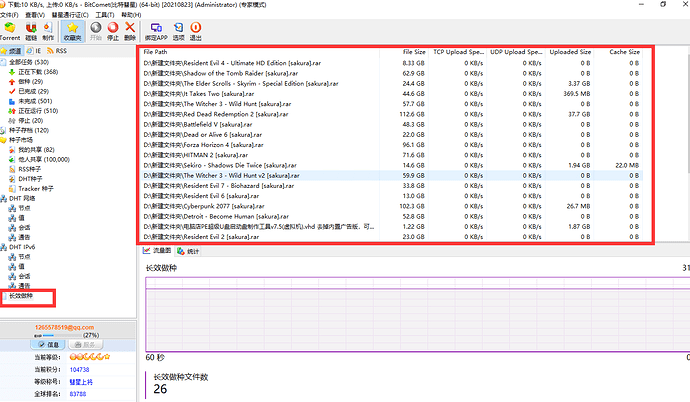The height and width of the screenshot is (402, 690).
Task: Select the 正在运行 (510) running filter
Action: 33,111
